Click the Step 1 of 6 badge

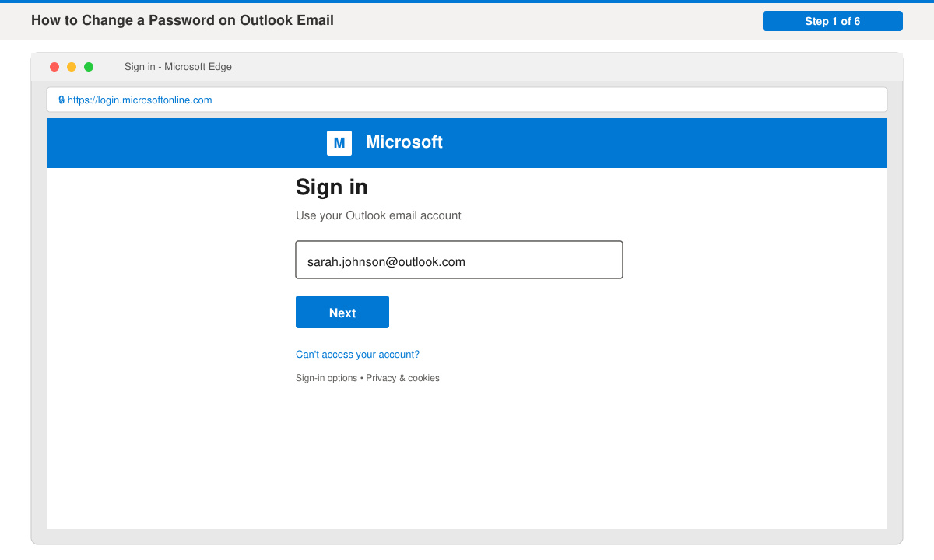(x=833, y=21)
